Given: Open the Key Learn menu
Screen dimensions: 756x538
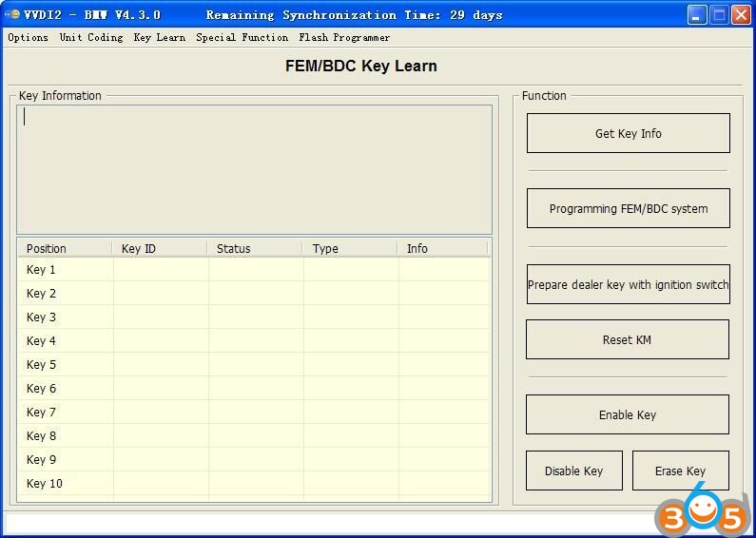Looking at the screenshot, I should pyautogui.click(x=160, y=38).
